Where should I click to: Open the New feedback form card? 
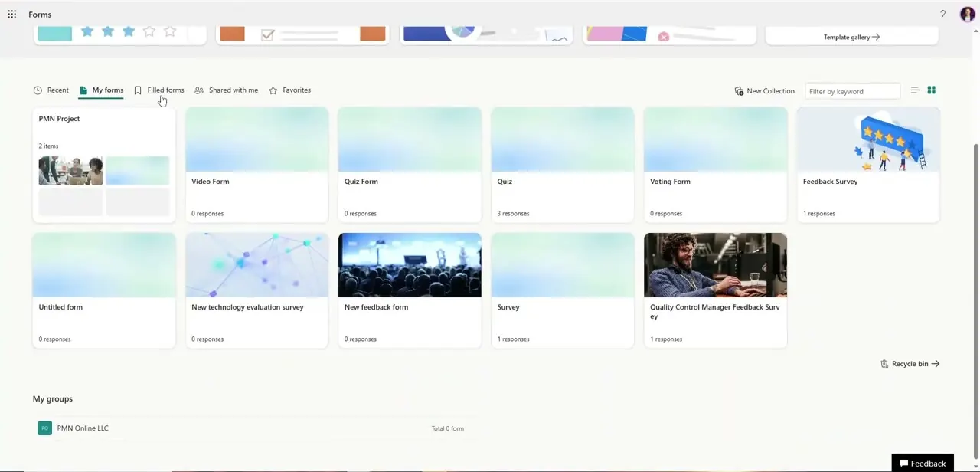(410, 291)
